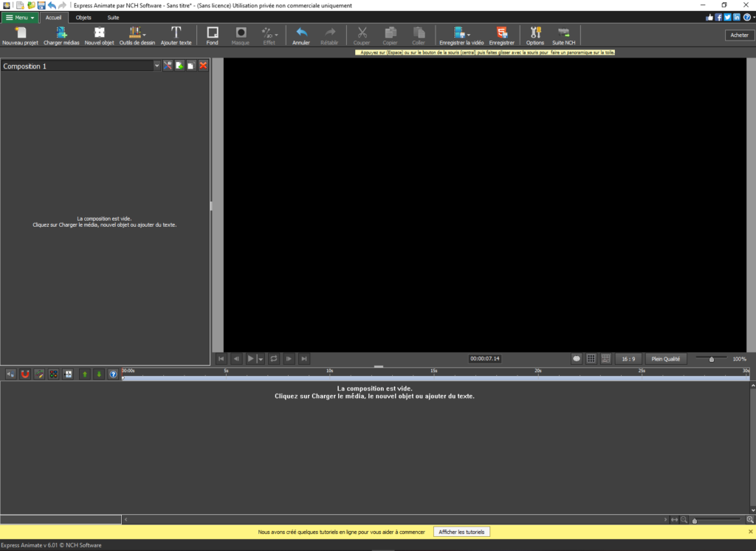This screenshot has height=551, width=756.
Task: Click the Nouvel objet icon
Action: (100, 35)
